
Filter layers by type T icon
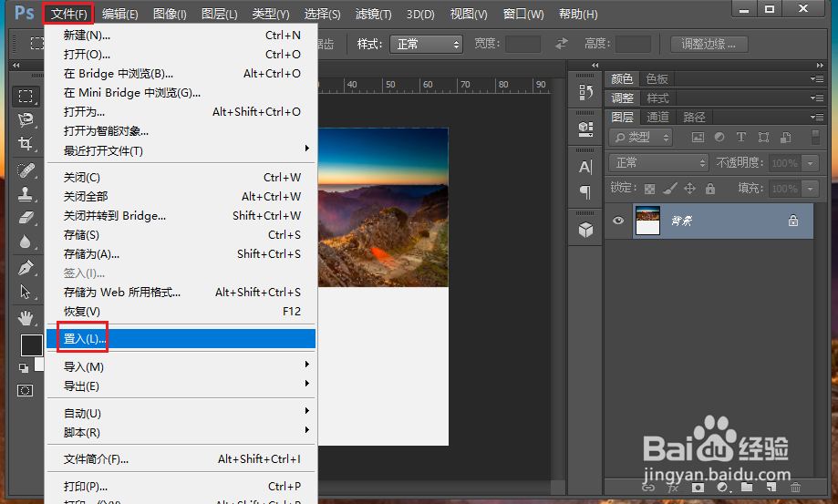pos(740,138)
